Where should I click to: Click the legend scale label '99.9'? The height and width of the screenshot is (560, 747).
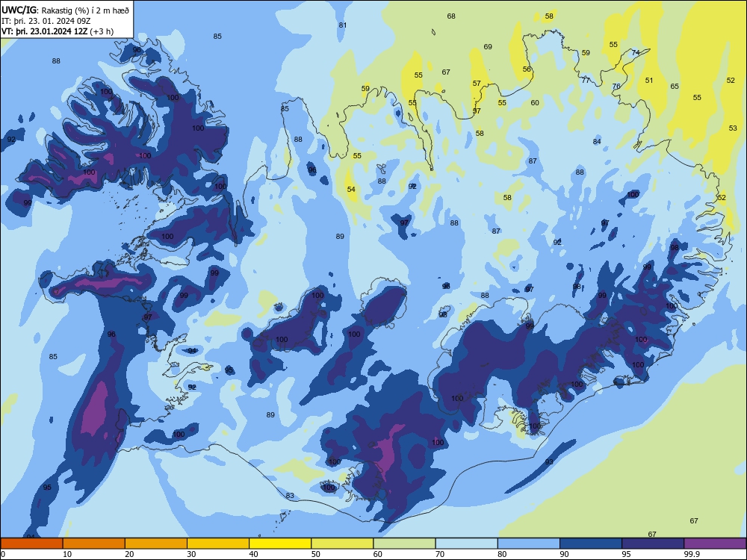pyautogui.click(x=692, y=554)
